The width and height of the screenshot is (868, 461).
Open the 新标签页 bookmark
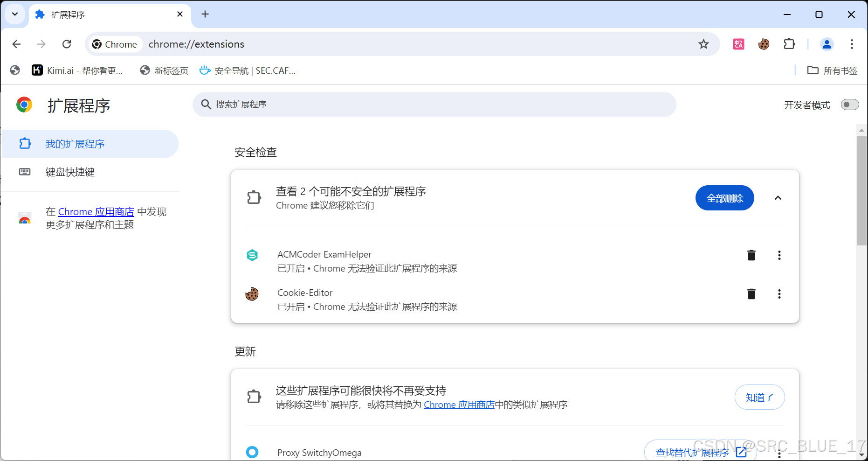(x=164, y=70)
